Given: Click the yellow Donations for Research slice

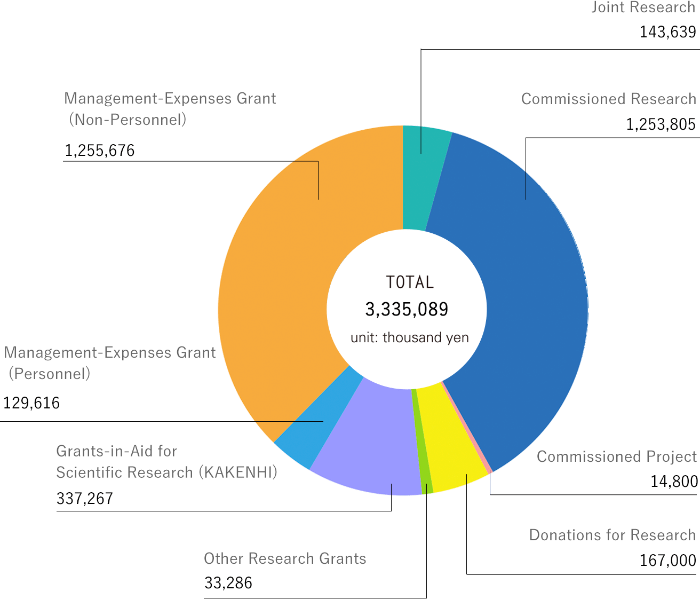Looking at the screenshot, I should tap(454, 438).
